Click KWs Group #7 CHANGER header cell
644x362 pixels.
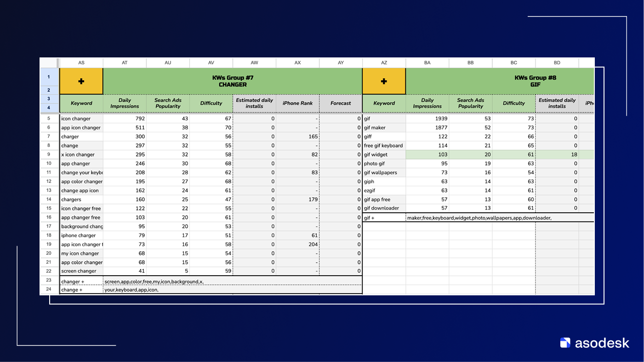tap(233, 81)
